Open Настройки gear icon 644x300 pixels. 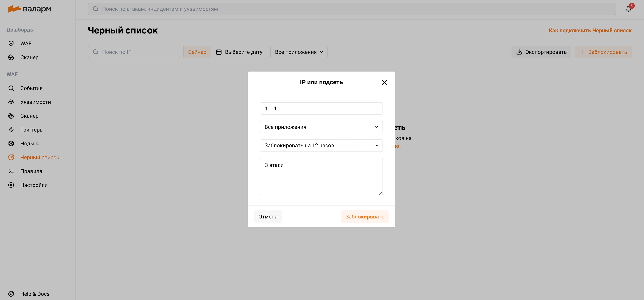click(x=11, y=185)
